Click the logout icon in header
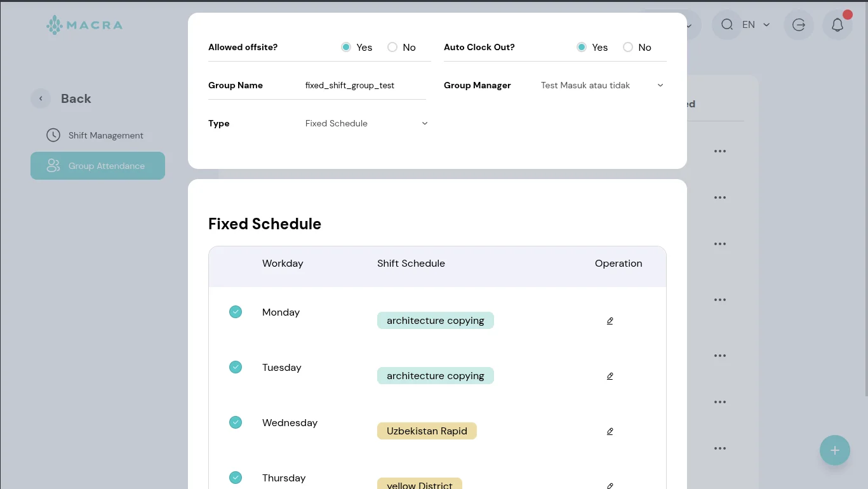The height and width of the screenshot is (489, 868). [798, 25]
